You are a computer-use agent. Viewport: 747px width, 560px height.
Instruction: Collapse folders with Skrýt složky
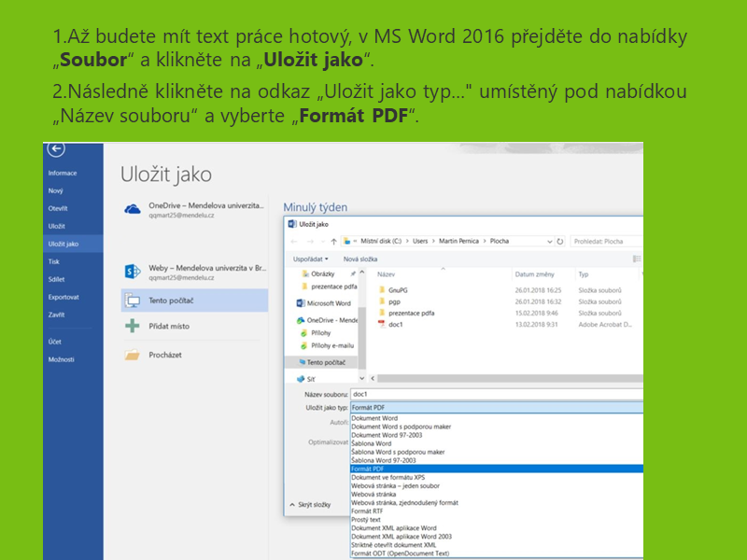point(312,504)
